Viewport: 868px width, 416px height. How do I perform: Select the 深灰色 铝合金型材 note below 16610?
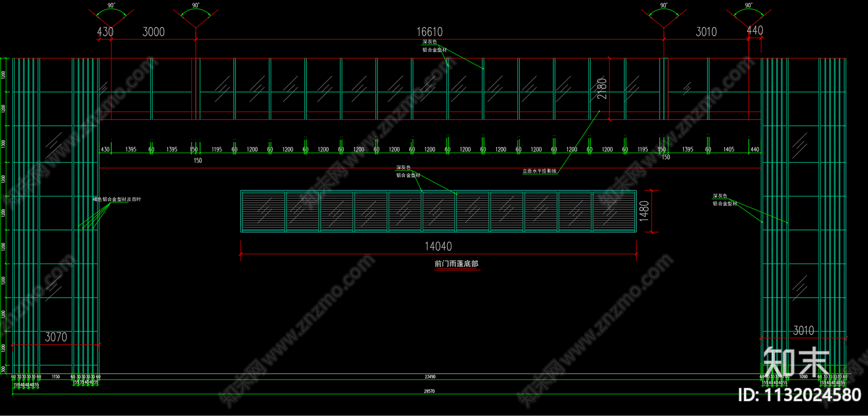click(x=435, y=46)
